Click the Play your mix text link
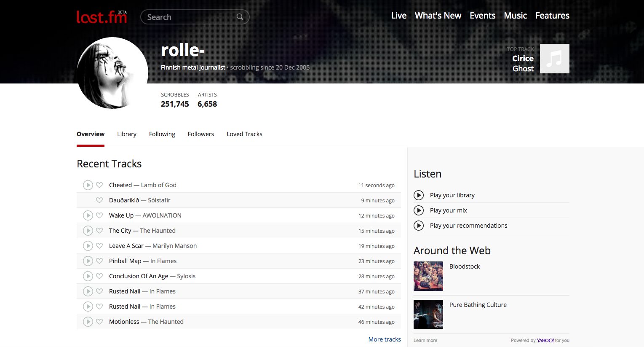 (x=449, y=210)
